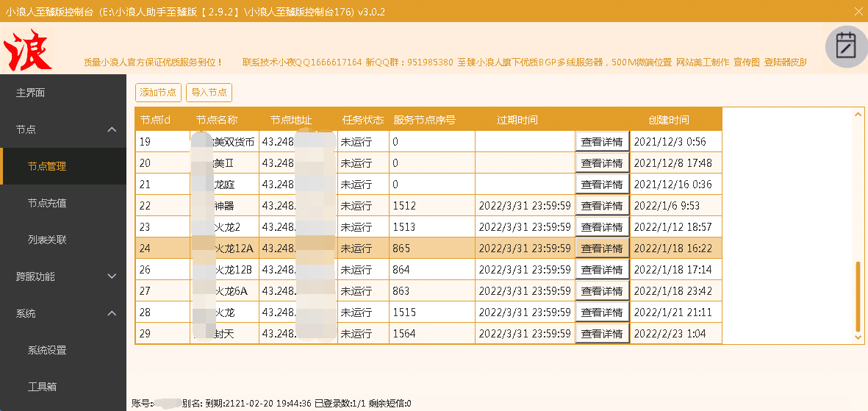Click the red 浪 logo
The height and width of the screenshot is (411, 868).
(28, 50)
